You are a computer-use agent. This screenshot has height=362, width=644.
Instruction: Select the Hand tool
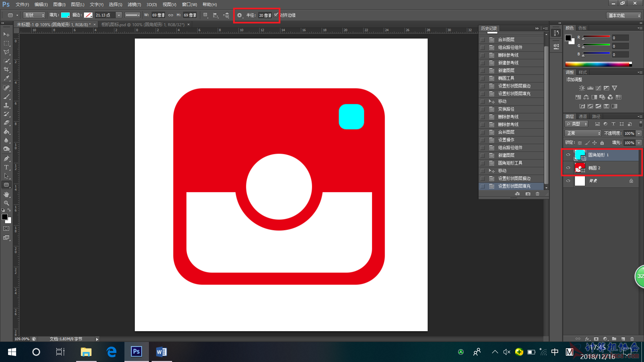click(6, 194)
